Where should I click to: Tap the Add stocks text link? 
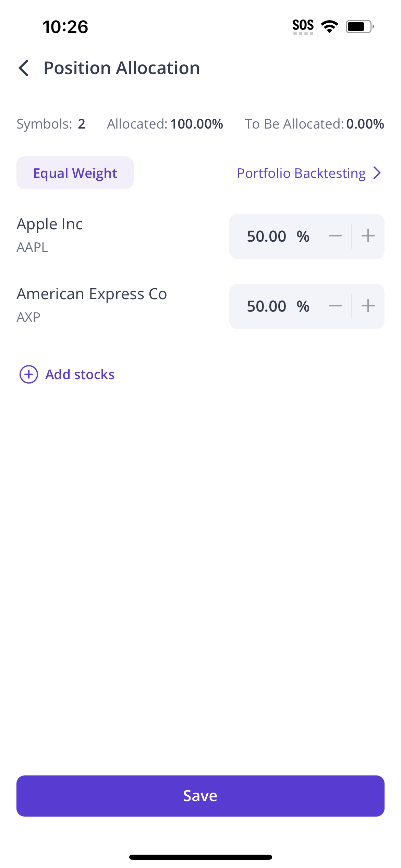80,374
